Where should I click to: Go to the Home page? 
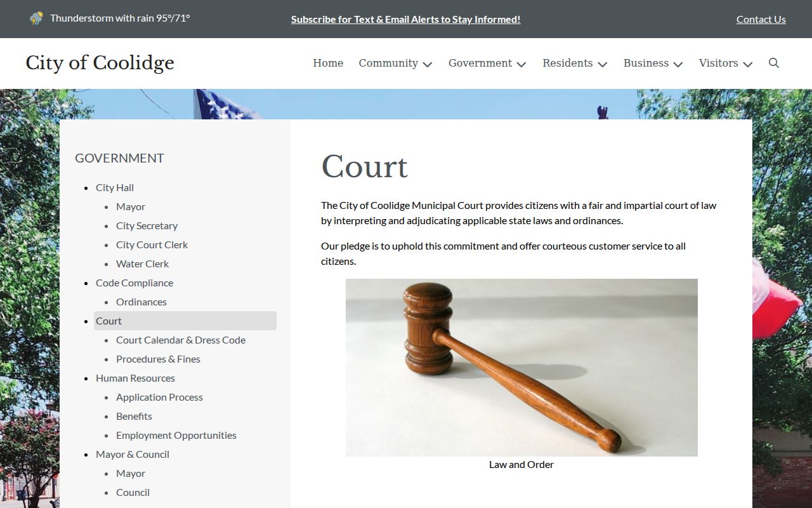[x=328, y=63]
